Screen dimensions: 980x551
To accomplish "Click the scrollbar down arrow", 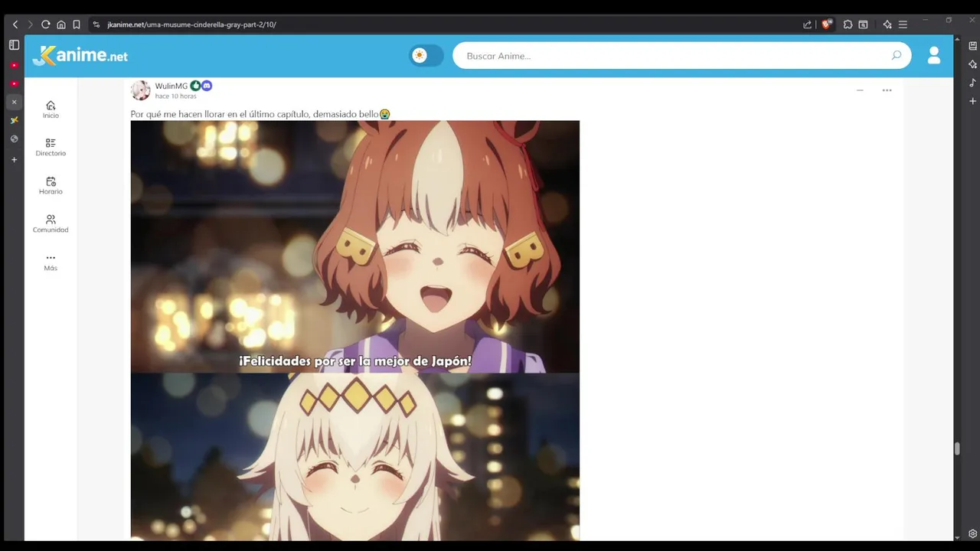I will (957, 537).
